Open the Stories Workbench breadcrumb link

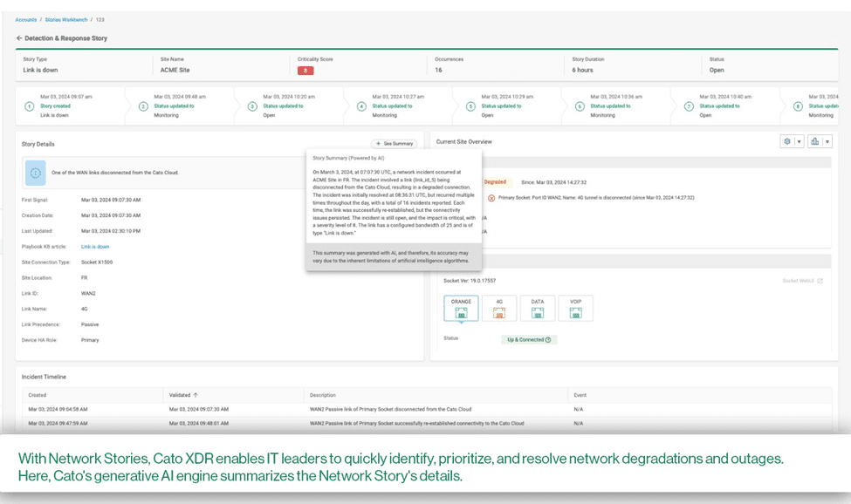coord(66,19)
